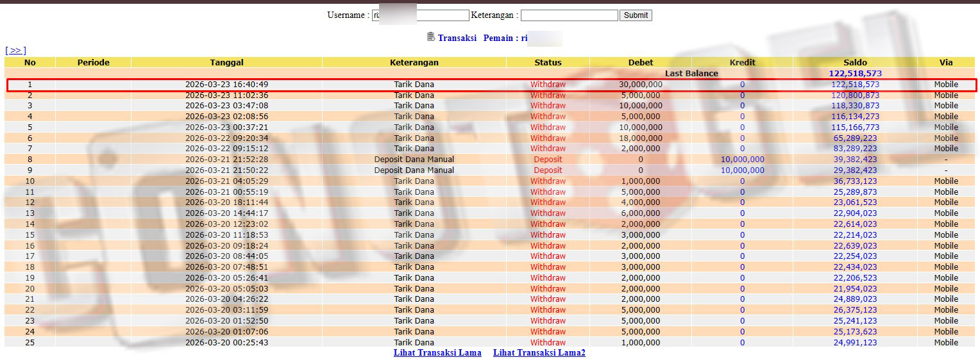This screenshot has height=362, width=980.
Task: Select date 2026-03-23 00:37:21
Action: tap(226, 128)
